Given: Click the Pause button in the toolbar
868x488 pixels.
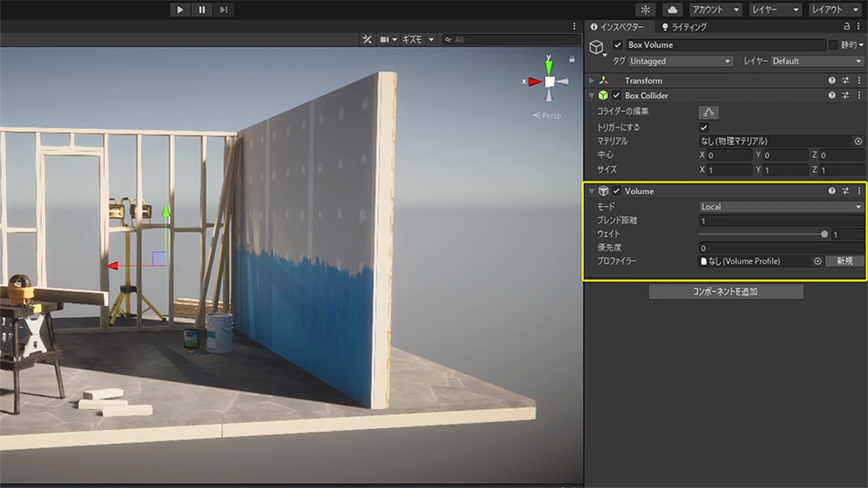Looking at the screenshot, I should [x=202, y=9].
